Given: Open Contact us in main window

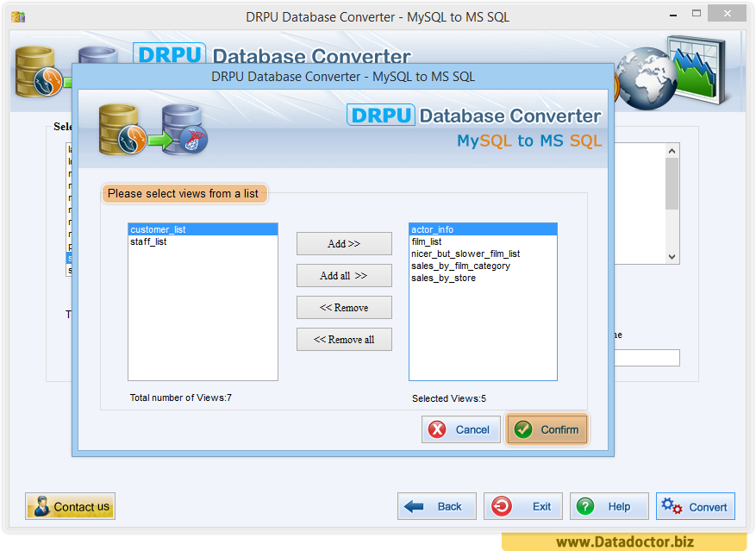Looking at the screenshot, I should pos(71,506).
